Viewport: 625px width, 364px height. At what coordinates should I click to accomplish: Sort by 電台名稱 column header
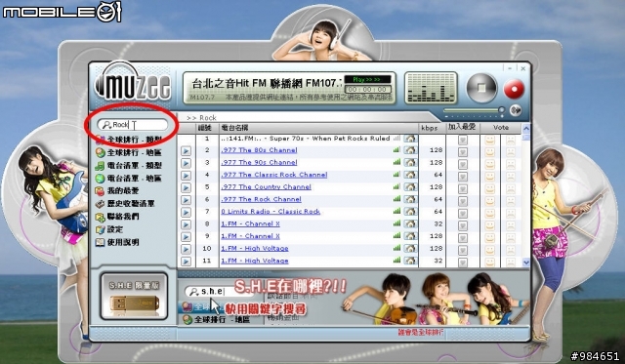pos(317,128)
